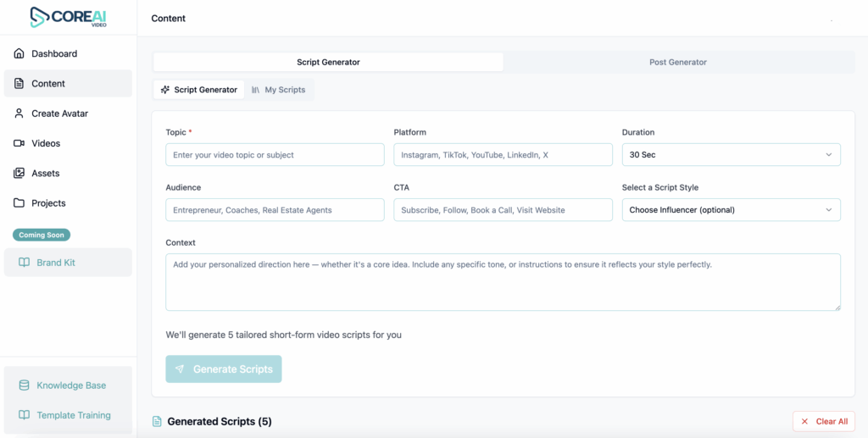Click the Knowledge Base database icon
Image resolution: width=868 pixels, height=438 pixels.
click(x=24, y=385)
